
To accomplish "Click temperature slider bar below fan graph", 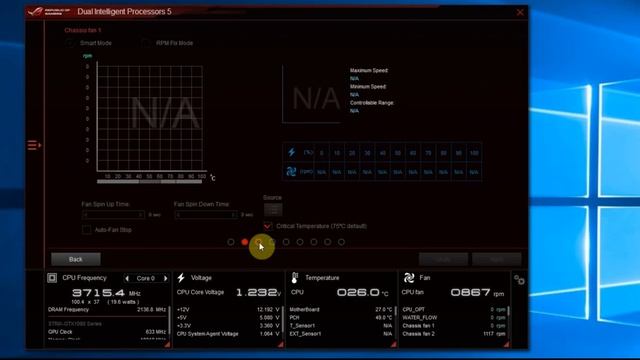I will click(x=149, y=182).
